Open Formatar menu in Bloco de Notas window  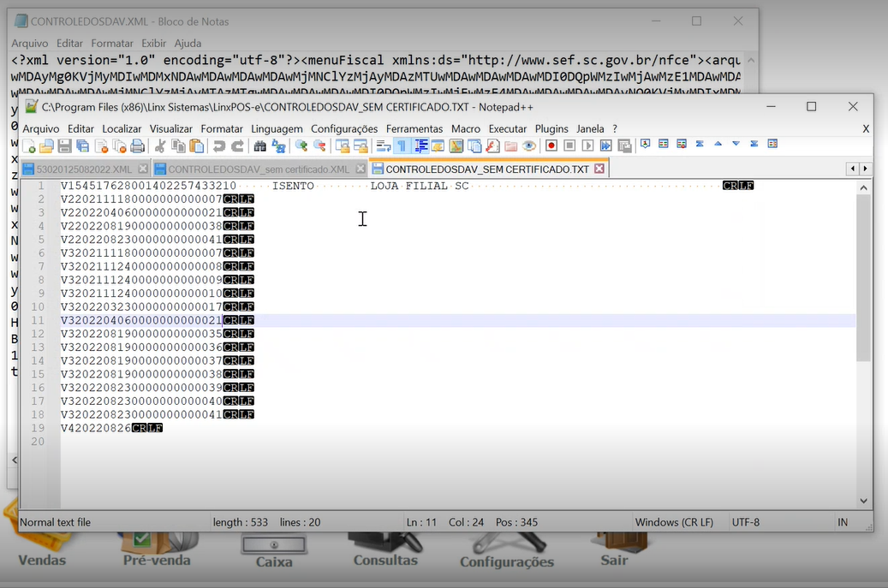coord(112,43)
